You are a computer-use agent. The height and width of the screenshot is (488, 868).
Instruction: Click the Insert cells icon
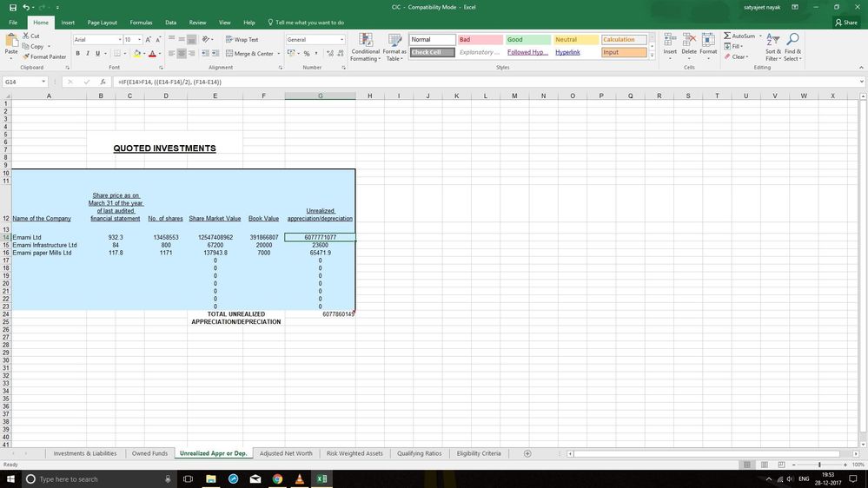(x=670, y=40)
